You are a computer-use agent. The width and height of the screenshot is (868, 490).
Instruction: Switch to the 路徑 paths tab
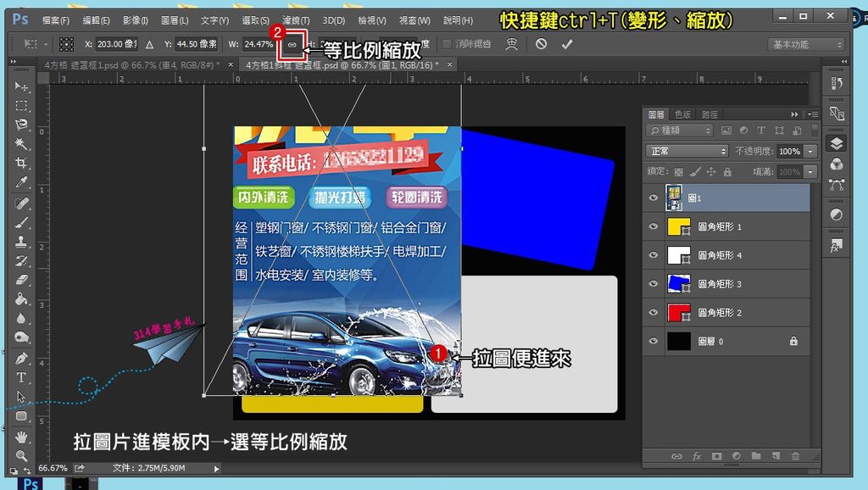[709, 114]
